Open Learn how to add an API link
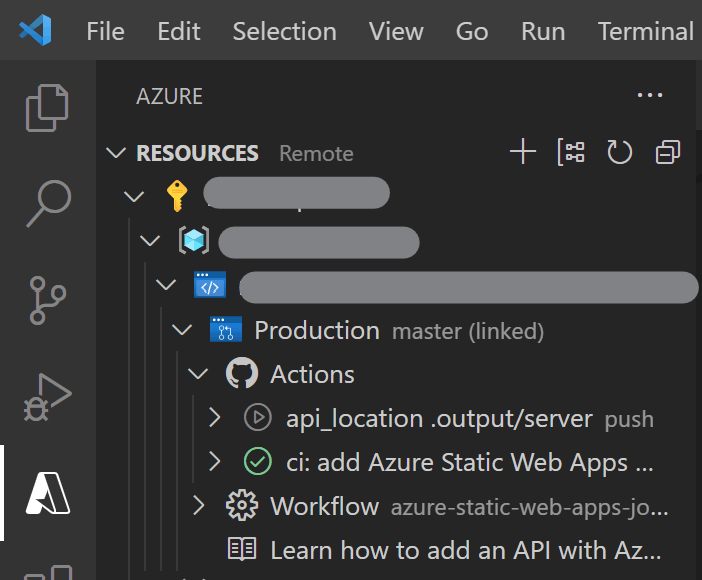Image resolution: width=702 pixels, height=580 pixels. [466, 550]
